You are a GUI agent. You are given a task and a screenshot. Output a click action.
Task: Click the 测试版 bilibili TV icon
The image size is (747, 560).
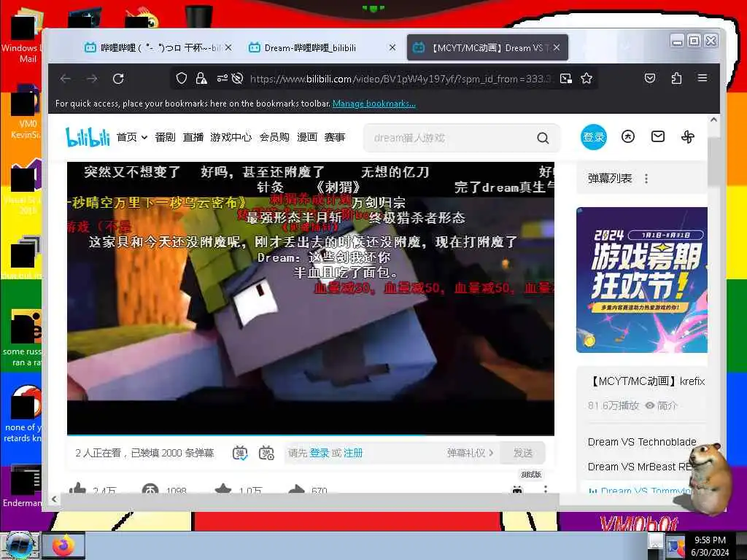[x=517, y=489]
